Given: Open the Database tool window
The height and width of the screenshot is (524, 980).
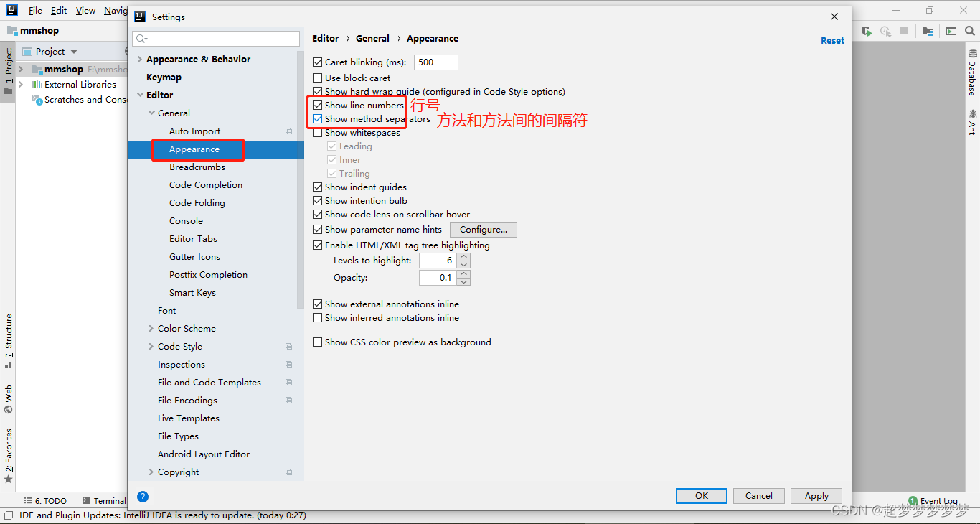Looking at the screenshot, I should point(973,72).
